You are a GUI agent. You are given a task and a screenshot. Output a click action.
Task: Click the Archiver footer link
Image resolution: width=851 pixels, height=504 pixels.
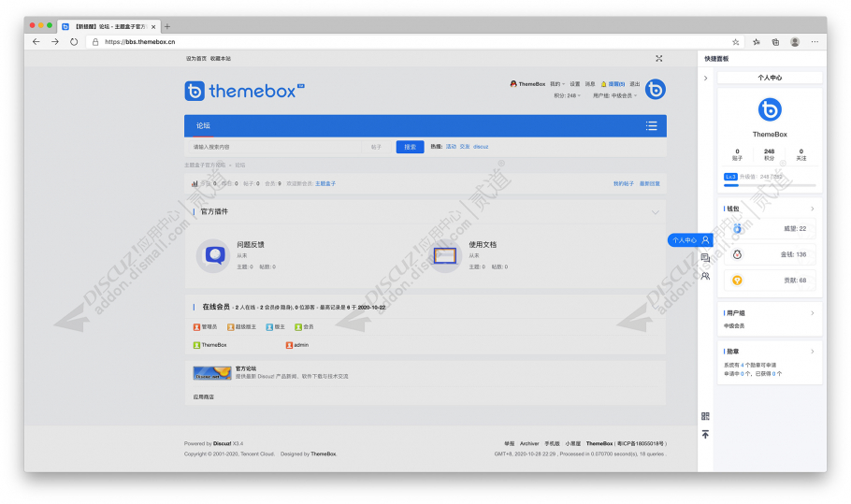529,444
